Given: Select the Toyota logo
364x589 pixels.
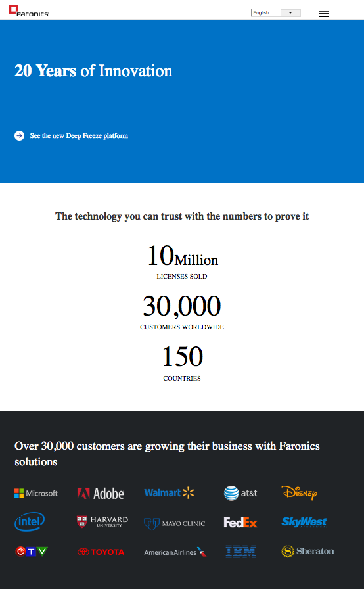Looking at the screenshot, I should (101, 552).
